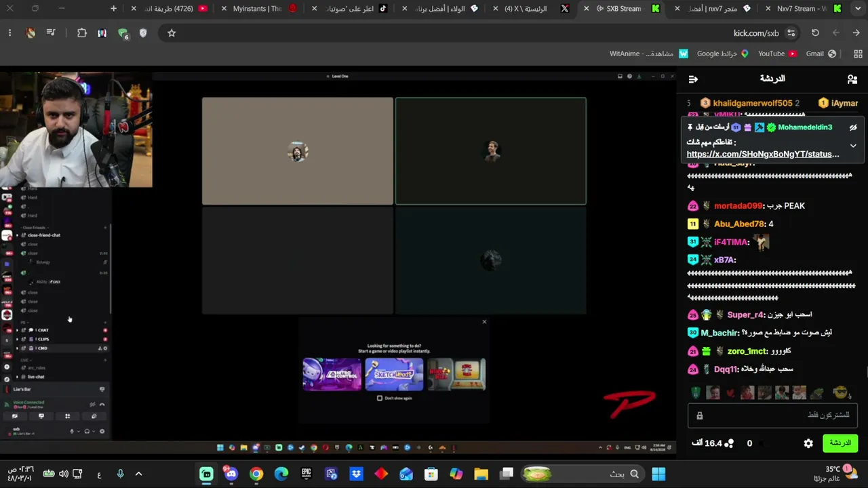This screenshot has width=868, height=488.
Task: Open the weather widget showing 35°C
Action: [835, 473]
